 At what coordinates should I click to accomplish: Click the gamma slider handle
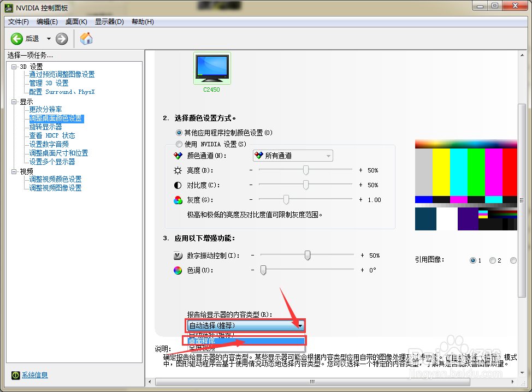[286, 200]
